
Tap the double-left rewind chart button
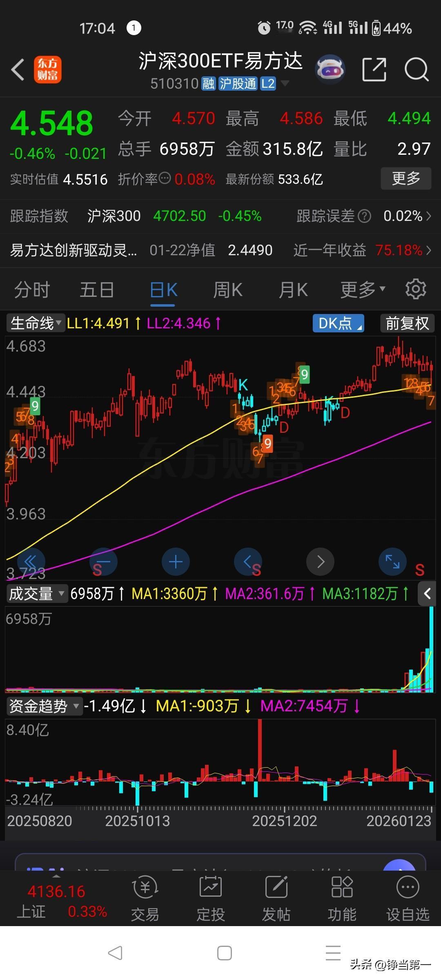tap(31, 562)
